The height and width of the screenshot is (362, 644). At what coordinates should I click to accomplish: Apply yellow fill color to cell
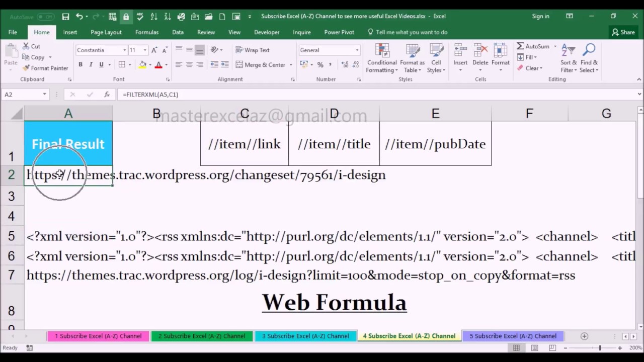[x=143, y=64]
